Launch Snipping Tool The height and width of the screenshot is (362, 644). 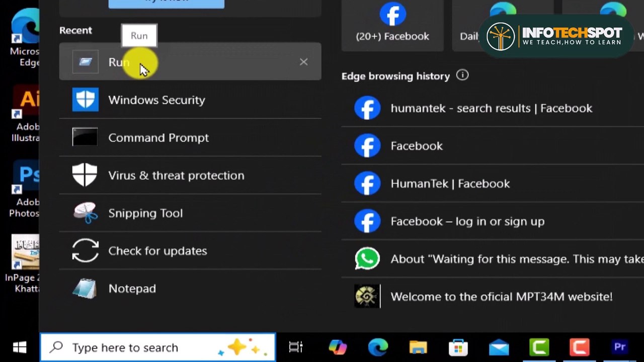pyautogui.click(x=190, y=213)
